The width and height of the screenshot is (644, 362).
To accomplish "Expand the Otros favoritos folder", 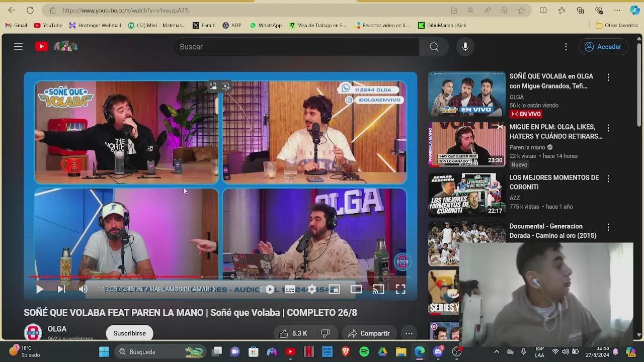I will [x=617, y=25].
